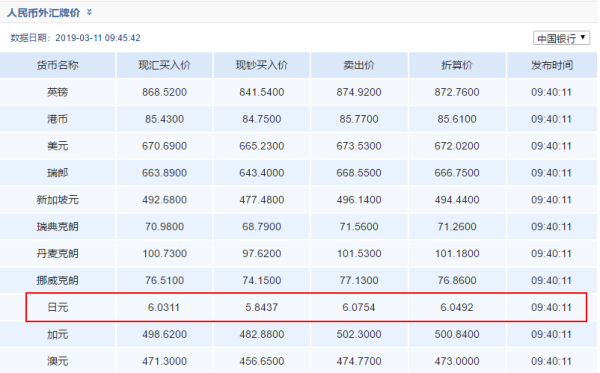
Task: Click the 496.1400 selling price value
Action: 359,200
